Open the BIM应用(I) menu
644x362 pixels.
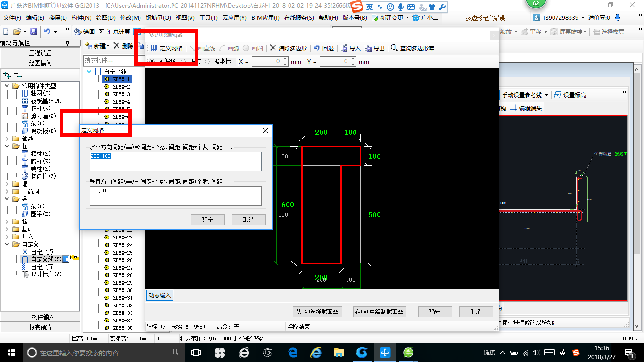(x=265, y=18)
